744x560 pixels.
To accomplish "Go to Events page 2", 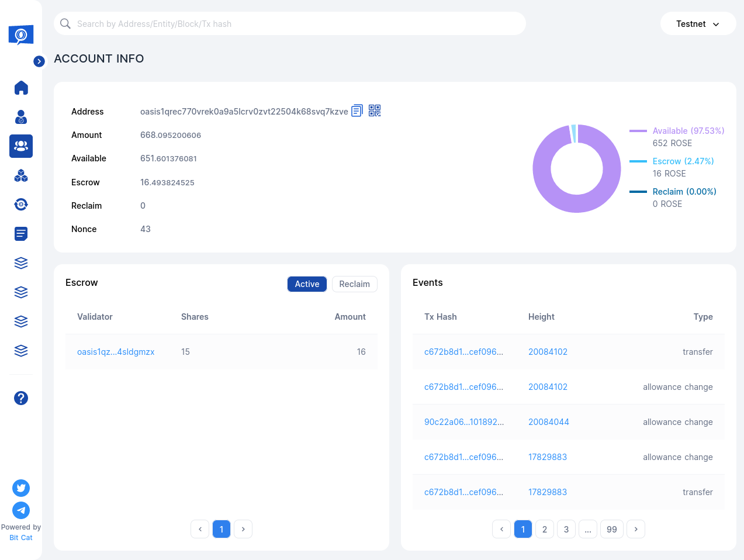I will pos(545,529).
